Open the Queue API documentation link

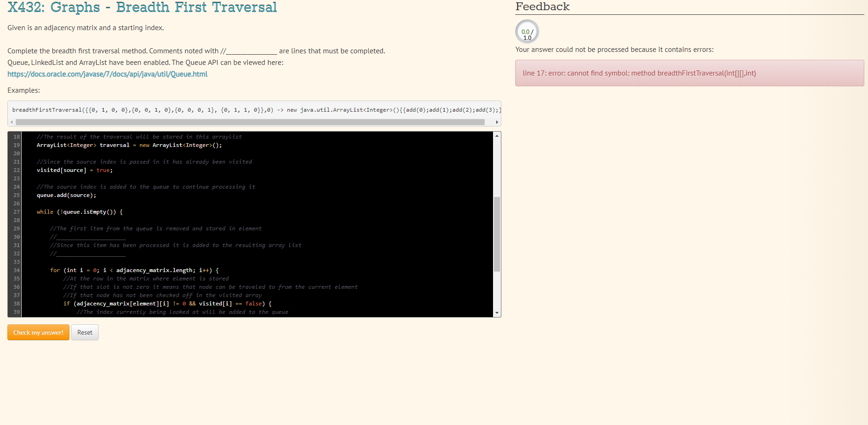pyautogui.click(x=107, y=74)
